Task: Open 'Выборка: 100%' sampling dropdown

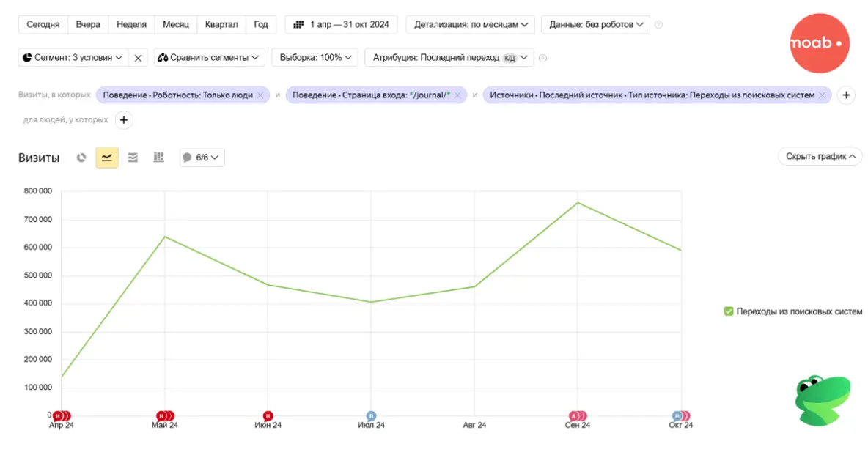Action: point(315,57)
